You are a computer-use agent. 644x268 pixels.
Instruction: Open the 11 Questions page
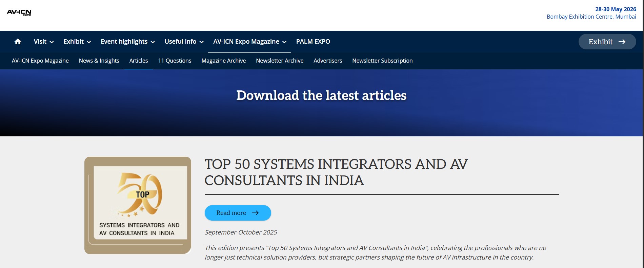[x=175, y=61]
